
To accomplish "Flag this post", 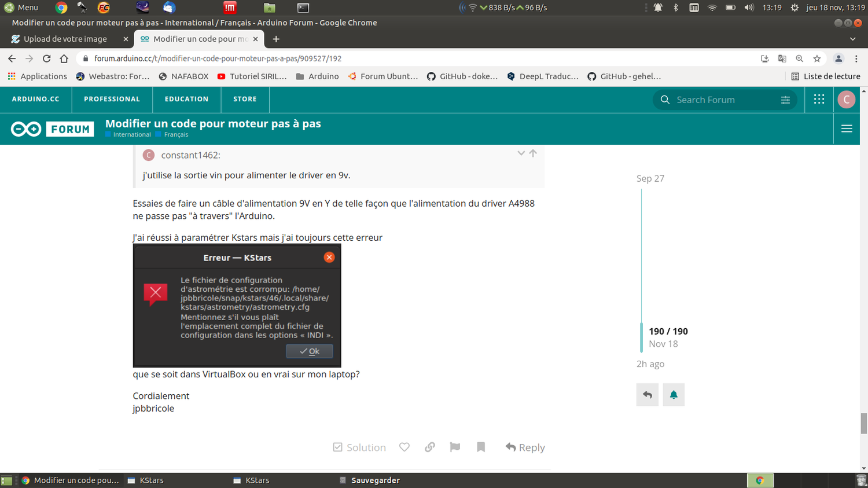I will (455, 447).
